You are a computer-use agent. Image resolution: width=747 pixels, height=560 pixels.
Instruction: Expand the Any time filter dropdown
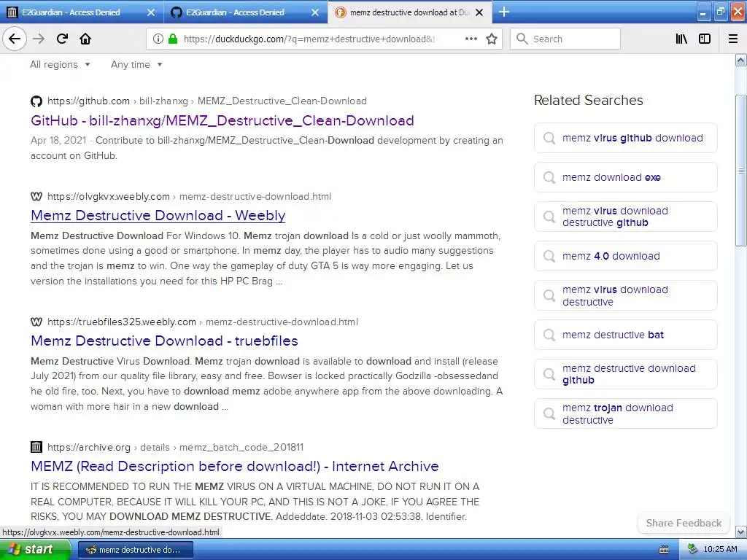[136, 65]
